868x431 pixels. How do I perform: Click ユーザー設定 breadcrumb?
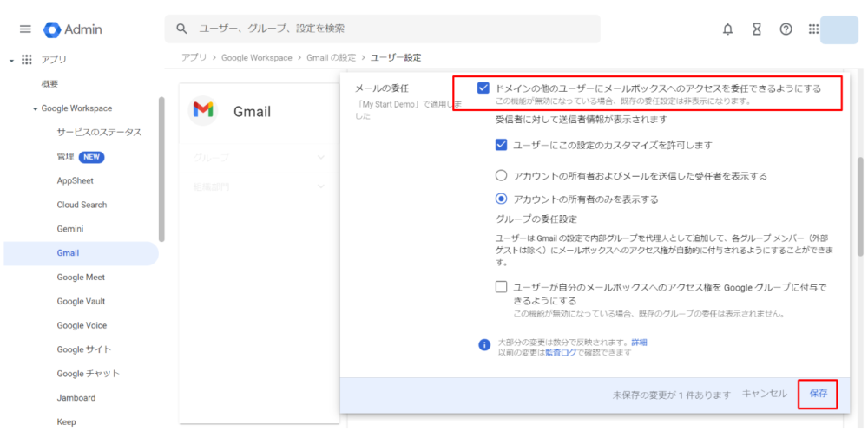[396, 57]
